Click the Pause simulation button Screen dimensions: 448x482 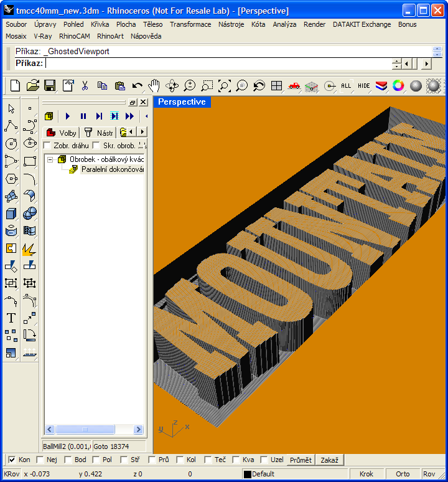(x=83, y=116)
